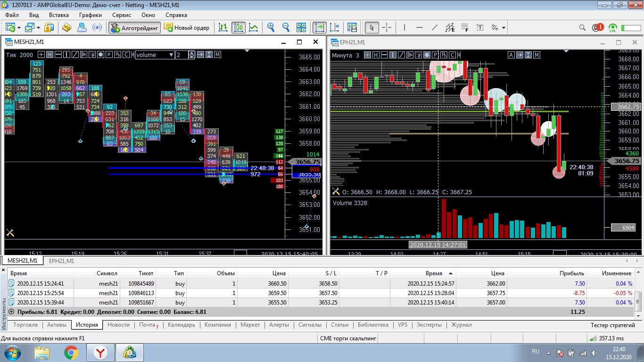Click the P button in MESH21 chart panel
The height and width of the screenshot is (362, 644).
coord(109,55)
